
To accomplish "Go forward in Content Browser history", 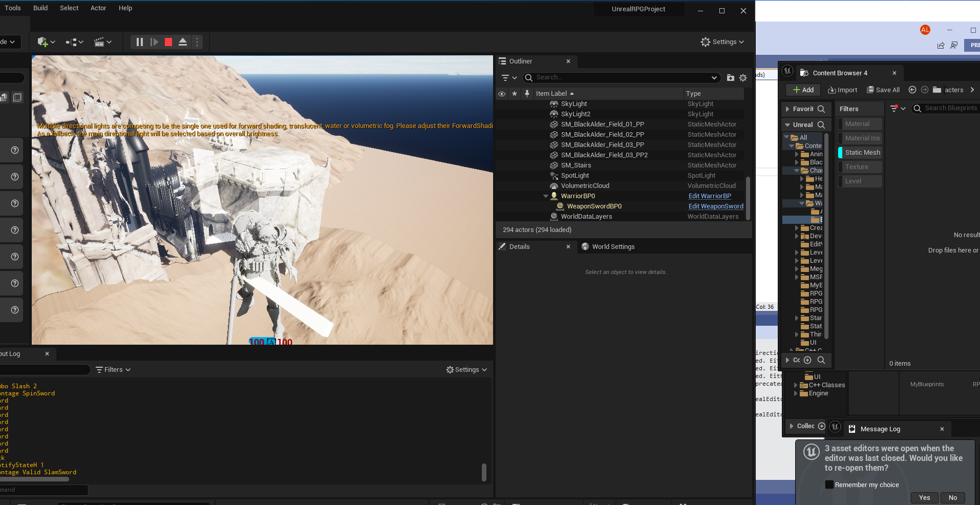I will click(x=925, y=90).
